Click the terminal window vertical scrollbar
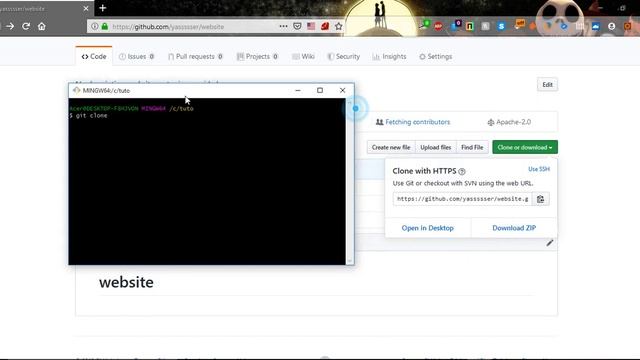 349,181
